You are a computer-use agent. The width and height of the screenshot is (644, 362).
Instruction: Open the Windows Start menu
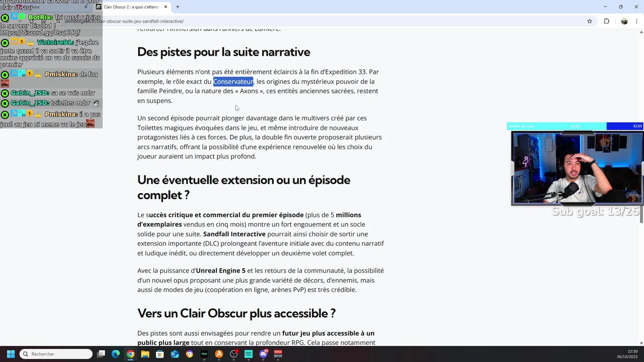(x=11, y=354)
